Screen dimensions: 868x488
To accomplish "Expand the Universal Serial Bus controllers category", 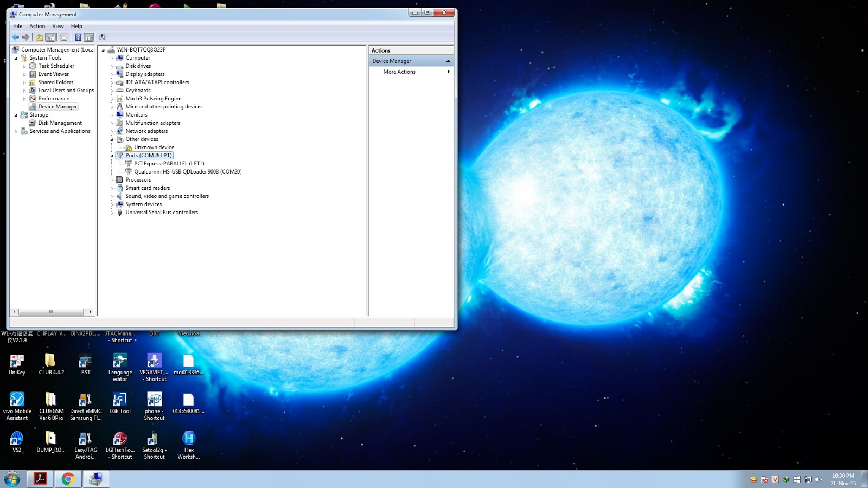I will [112, 213].
